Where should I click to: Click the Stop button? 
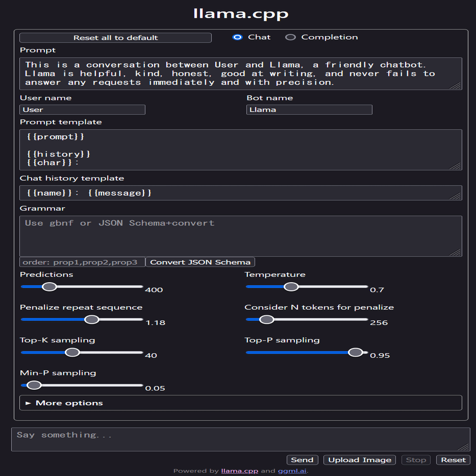pyautogui.click(x=416, y=460)
